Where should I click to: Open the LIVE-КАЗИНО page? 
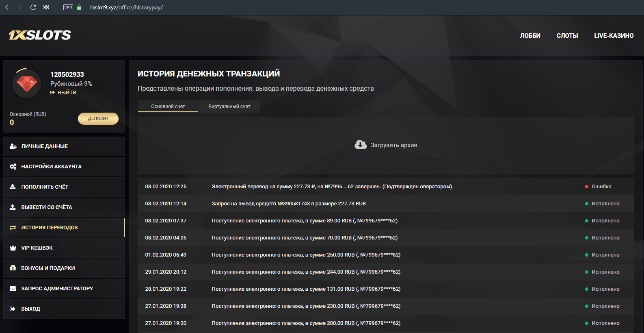(614, 36)
